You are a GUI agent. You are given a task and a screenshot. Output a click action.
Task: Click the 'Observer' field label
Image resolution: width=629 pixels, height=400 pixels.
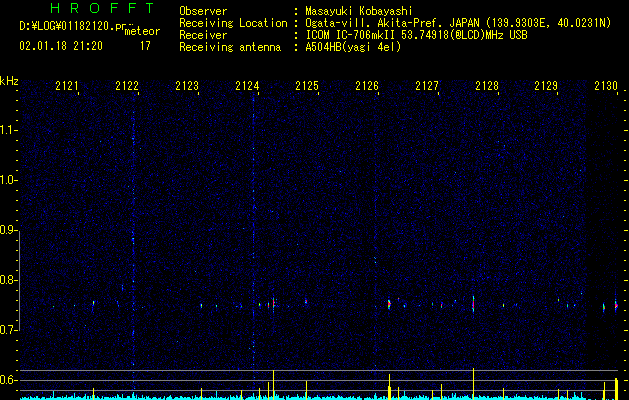tap(203, 11)
